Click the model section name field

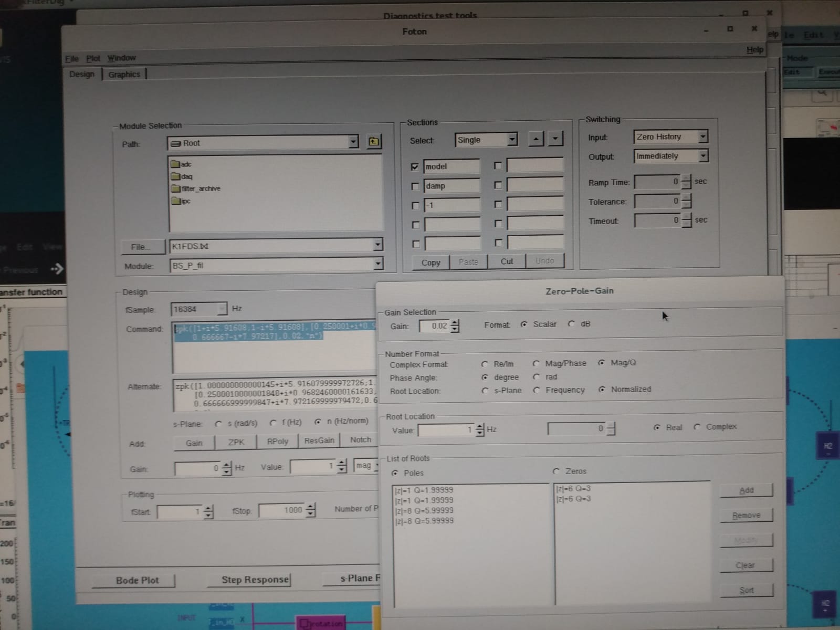coord(451,166)
